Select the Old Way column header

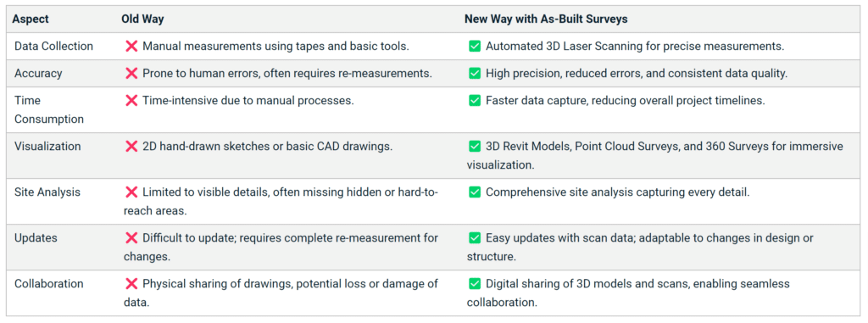coord(142,19)
